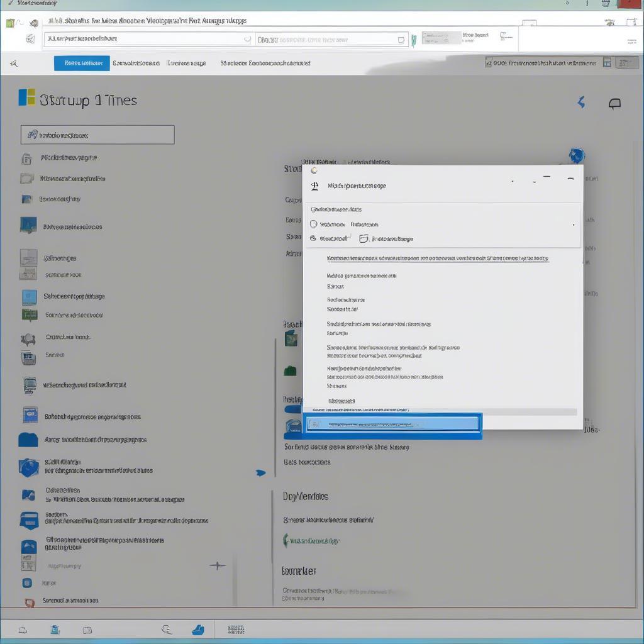This screenshot has width=644, height=644.
Task: Click the gear-shaped icon in the left list
Action: point(28,339)
